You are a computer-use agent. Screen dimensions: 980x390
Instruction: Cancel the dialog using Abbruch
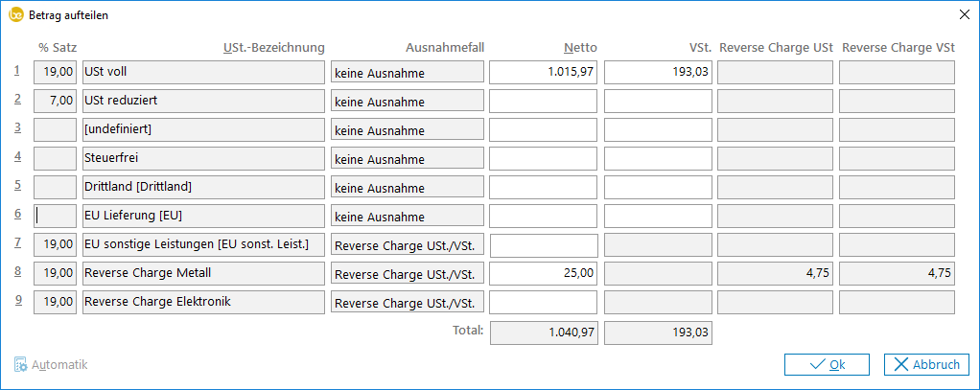(x=925, y=364)
